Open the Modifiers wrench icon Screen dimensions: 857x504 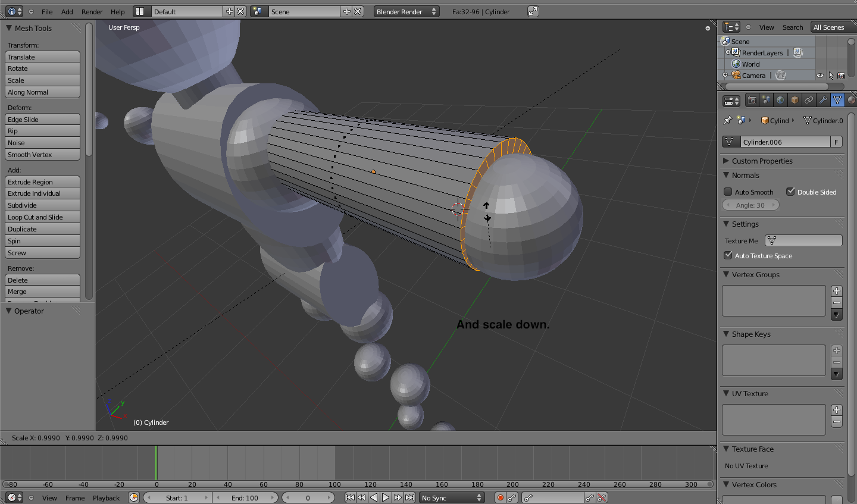[x=823, y=100]
